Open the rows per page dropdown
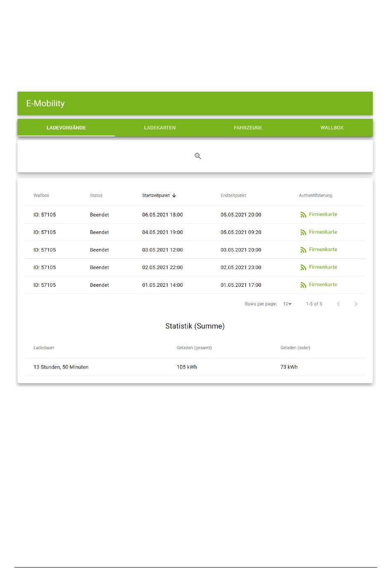 tap(287, 304)
